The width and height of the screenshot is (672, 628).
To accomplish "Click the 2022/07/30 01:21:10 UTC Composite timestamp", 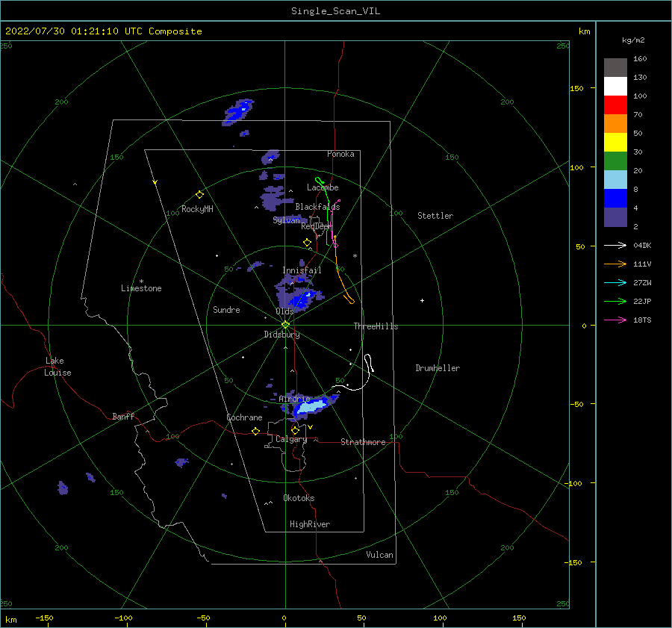I will pyautogui.click(x=103, y=31).
